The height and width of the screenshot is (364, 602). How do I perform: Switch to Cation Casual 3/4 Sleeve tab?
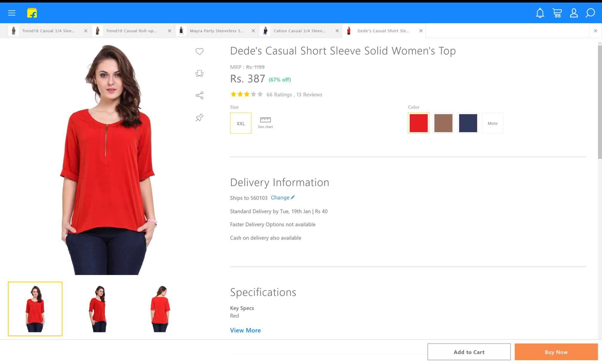click(299, 31)
